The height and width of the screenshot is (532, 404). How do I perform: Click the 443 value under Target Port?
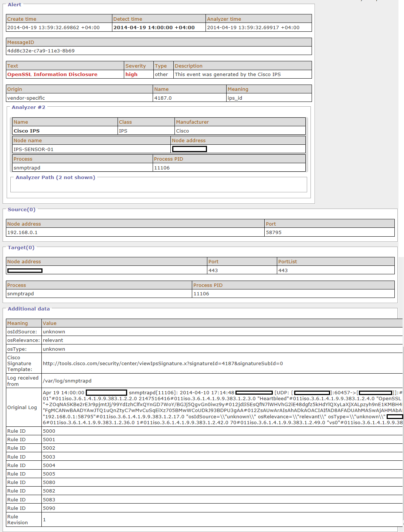[x=213, y=271]
